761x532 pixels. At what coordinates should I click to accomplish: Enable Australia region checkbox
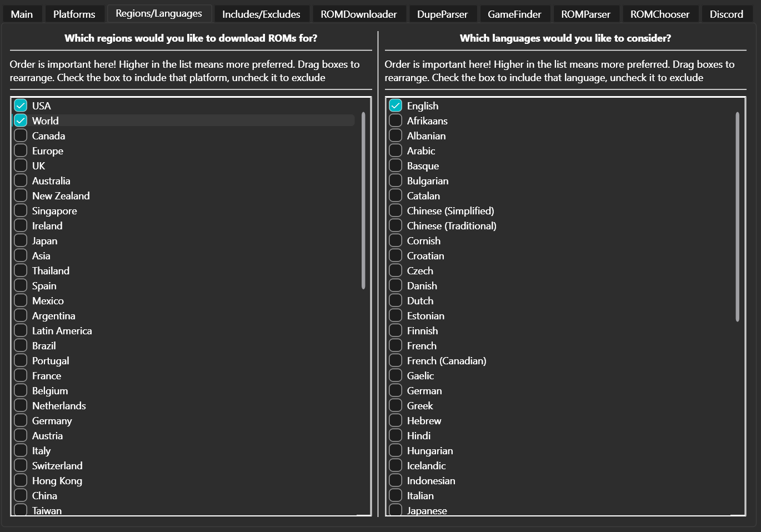(21, 180)
